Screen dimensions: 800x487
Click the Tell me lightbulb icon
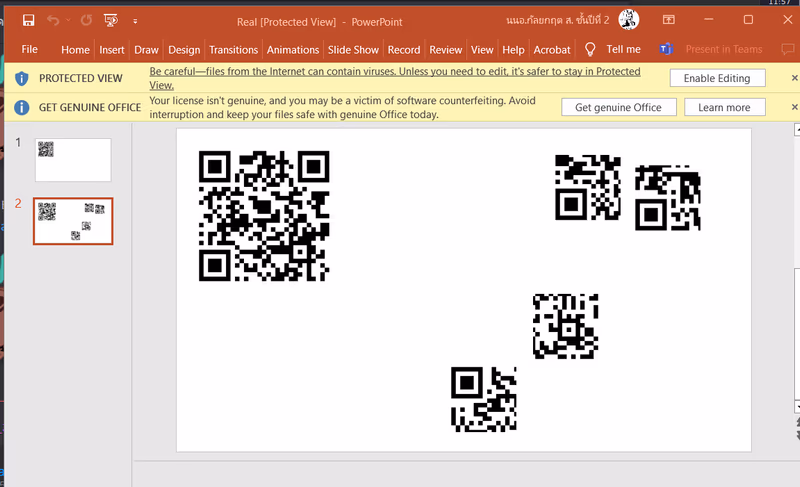590,49
